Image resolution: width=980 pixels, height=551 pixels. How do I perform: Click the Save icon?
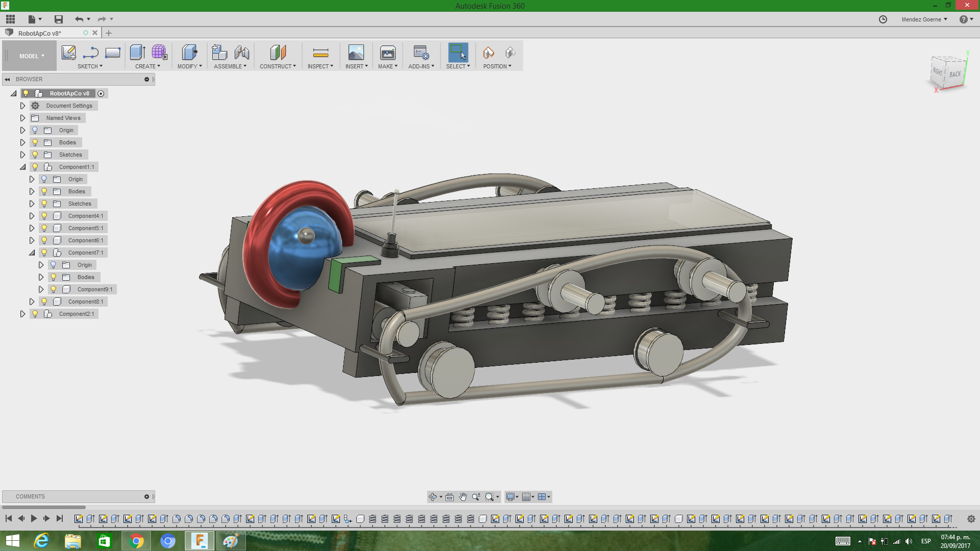pyautogui.click(x=59, y=19)
